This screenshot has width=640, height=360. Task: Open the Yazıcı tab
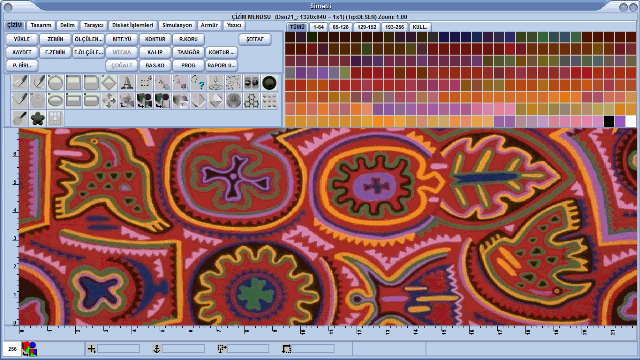click(234, 25)
